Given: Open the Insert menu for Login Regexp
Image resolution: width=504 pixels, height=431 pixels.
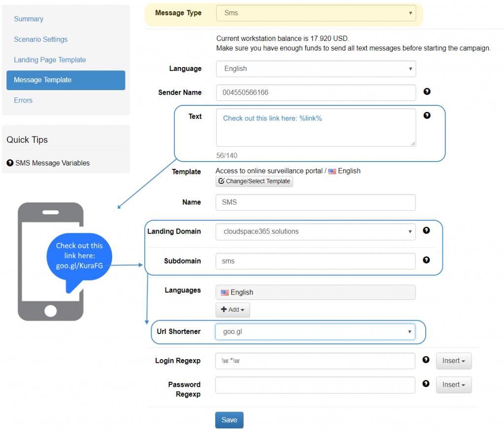Looking at the screenshot, I should [x=453, y=361].
